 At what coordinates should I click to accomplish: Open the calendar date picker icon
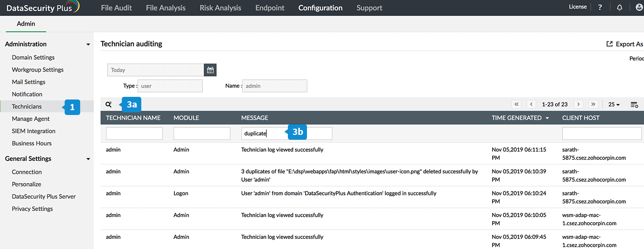210,70
